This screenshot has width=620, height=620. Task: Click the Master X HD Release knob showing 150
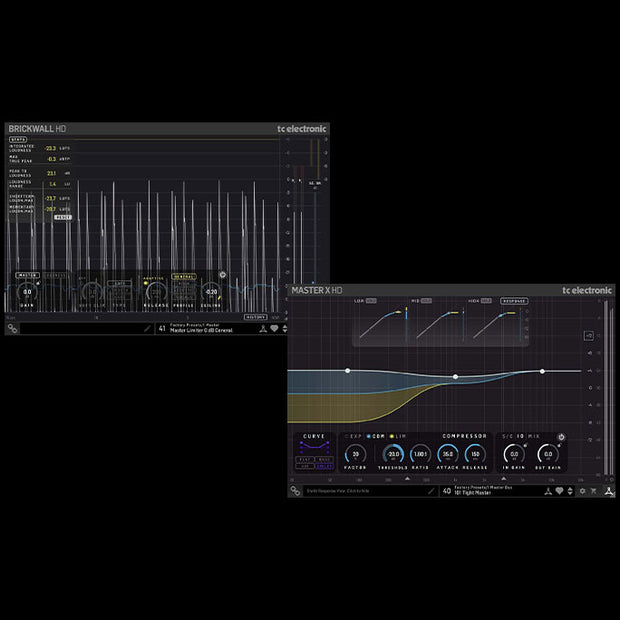(x=475, y=454)
